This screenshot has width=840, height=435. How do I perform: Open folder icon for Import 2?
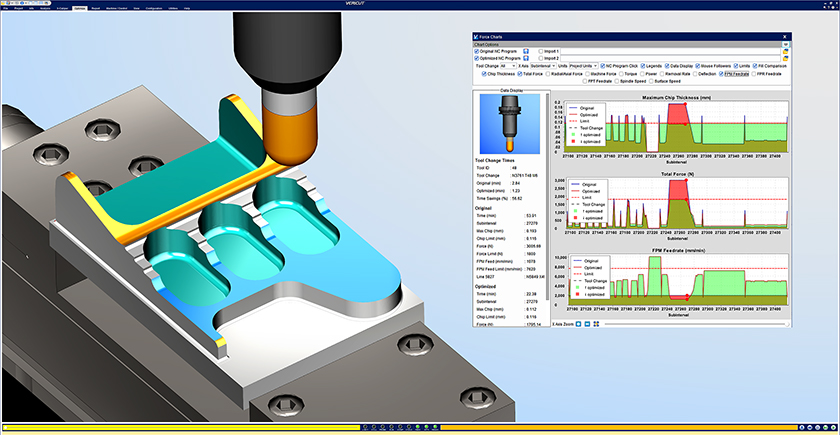(x=789, y=58)
